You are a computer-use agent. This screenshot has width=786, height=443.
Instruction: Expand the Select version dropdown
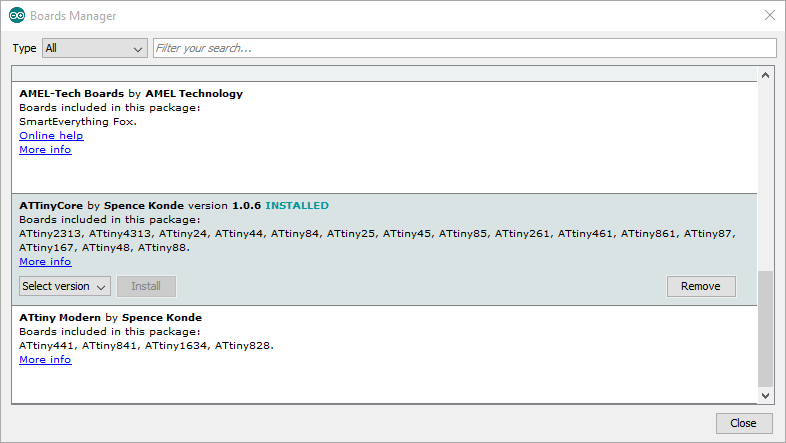65,286
